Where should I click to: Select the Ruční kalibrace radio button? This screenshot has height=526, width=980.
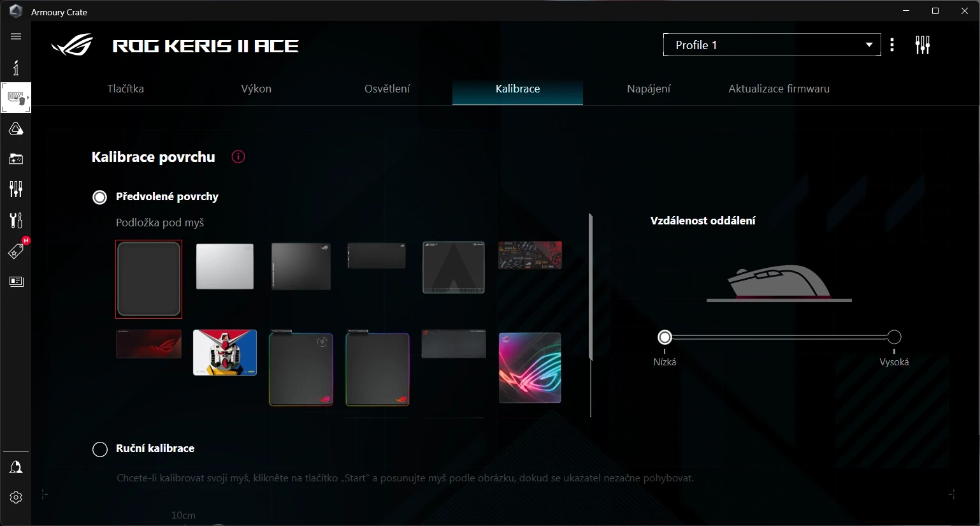tap(100, 449)
